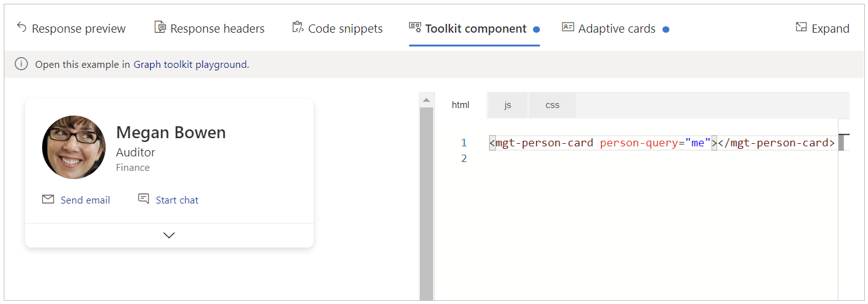Screen dimensions: 868x304
Task: Click the Send email envelope icon
Action: point(48,200)
